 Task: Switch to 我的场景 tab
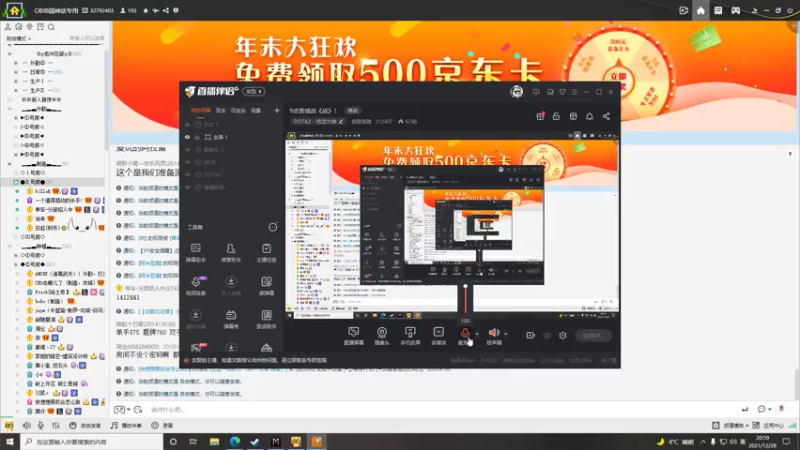point(201,110)
